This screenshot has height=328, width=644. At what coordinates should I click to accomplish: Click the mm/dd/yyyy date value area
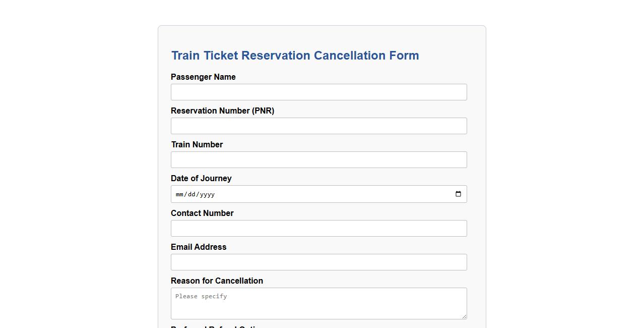195,194
